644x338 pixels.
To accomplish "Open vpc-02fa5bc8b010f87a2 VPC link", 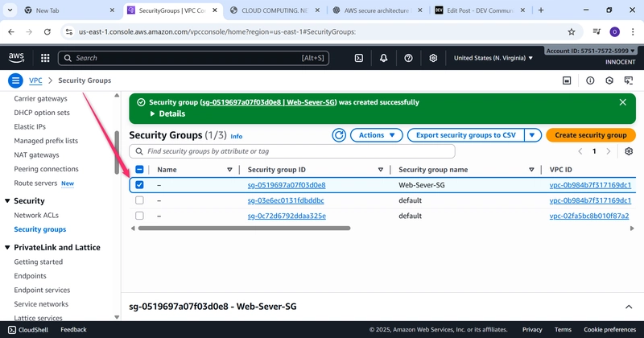I will [589, 216].
